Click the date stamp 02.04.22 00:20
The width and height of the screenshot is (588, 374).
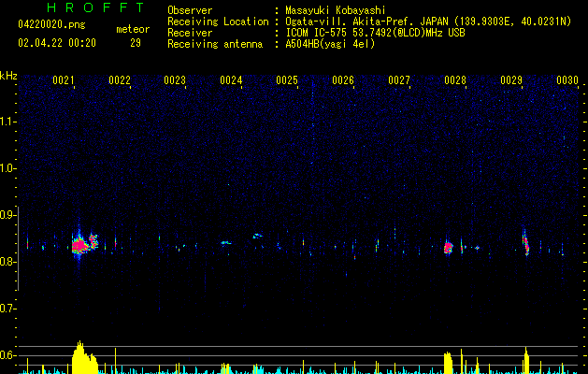pyautogui.click(x=57, y=43)
